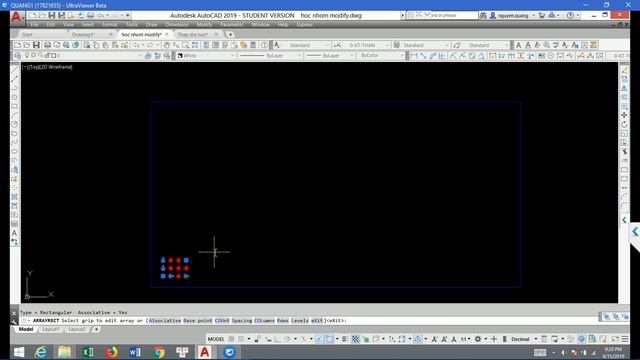Toggle dynamic input in status bar
This screenshot has height=360, width=640.
point(268,339)
